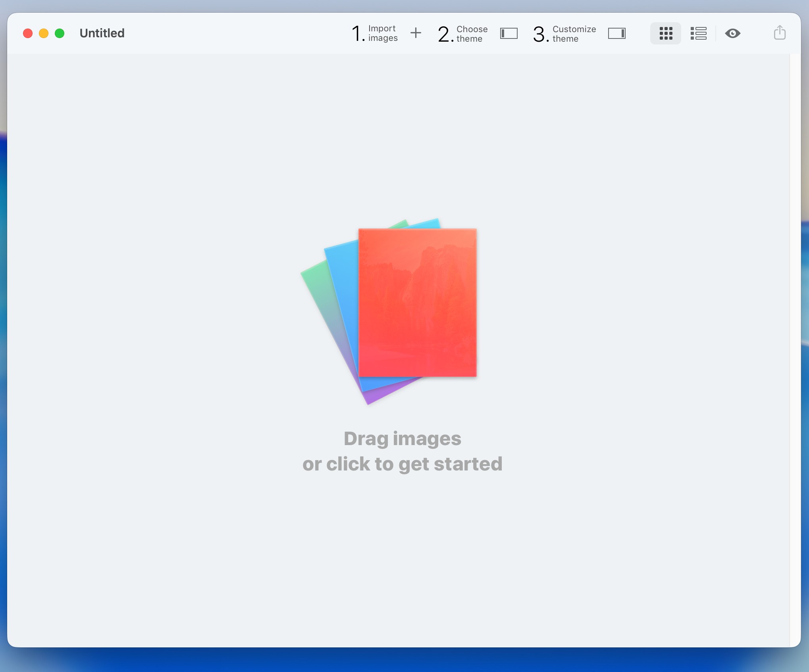Switch to grid view
The image size is (809, 672).
[x=666, y=33]
